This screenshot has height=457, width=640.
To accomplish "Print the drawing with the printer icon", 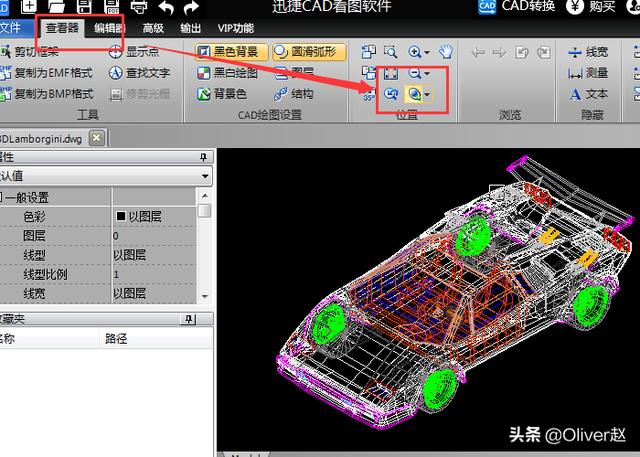I will tap(139, 6).
